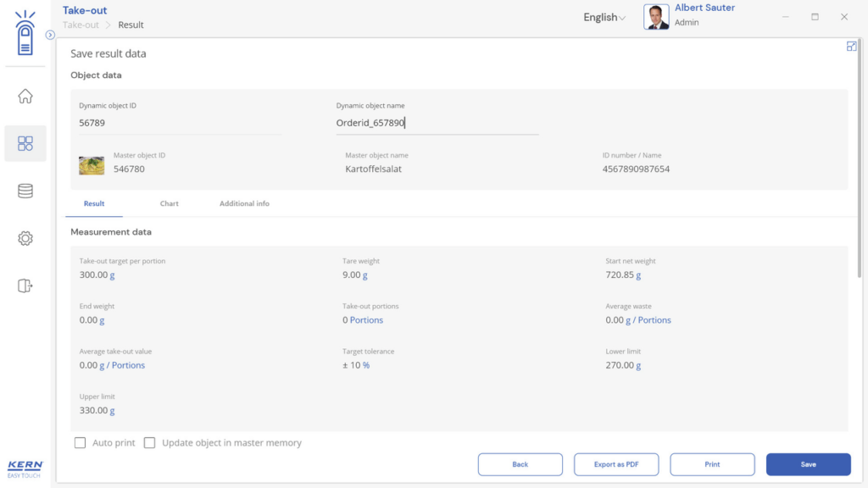This screenshot has width=868, height=488.
Task: Click Tare weight value 9.00 g
Action: click(355, 275)
